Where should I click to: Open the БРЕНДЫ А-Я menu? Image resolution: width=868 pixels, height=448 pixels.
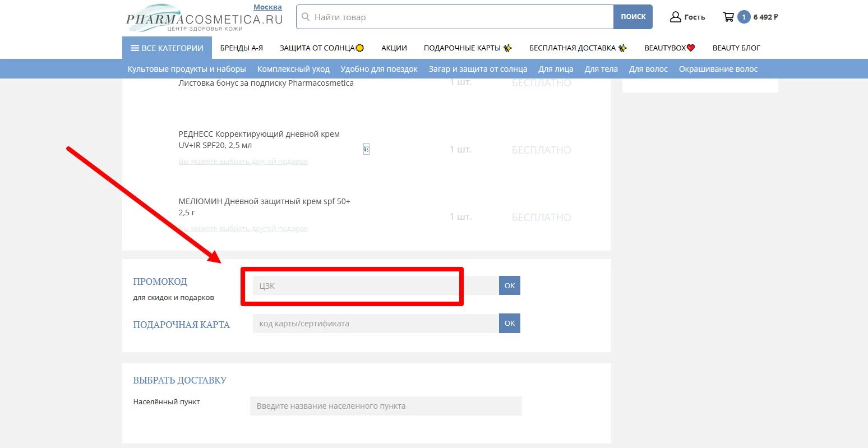point(241,48)
